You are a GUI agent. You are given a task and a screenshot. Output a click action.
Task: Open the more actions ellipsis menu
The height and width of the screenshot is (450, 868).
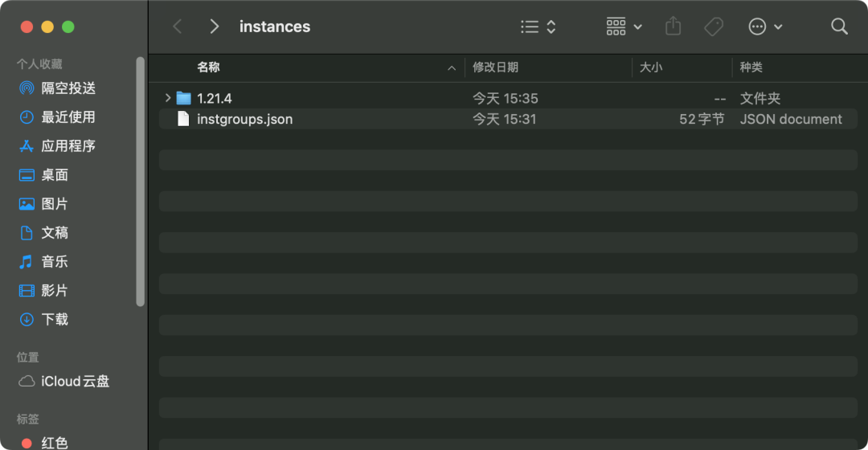[765, 27]
